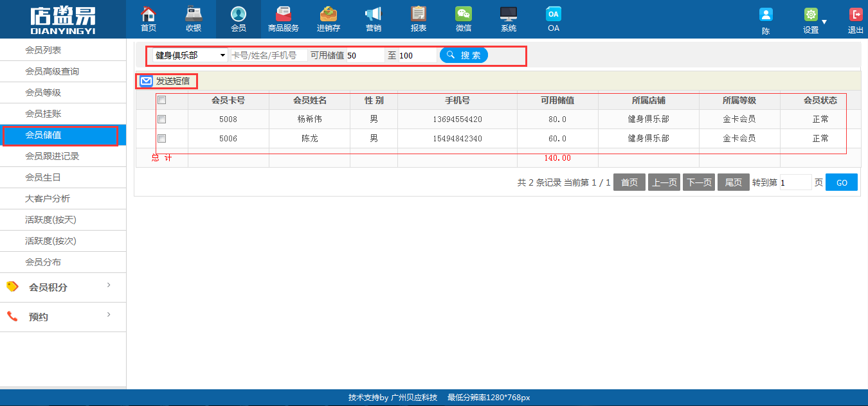Focus the 卡号/姓名/手机号 search field
The width and height of the screenshot is (868, 406).
click(x=269, y=55)
